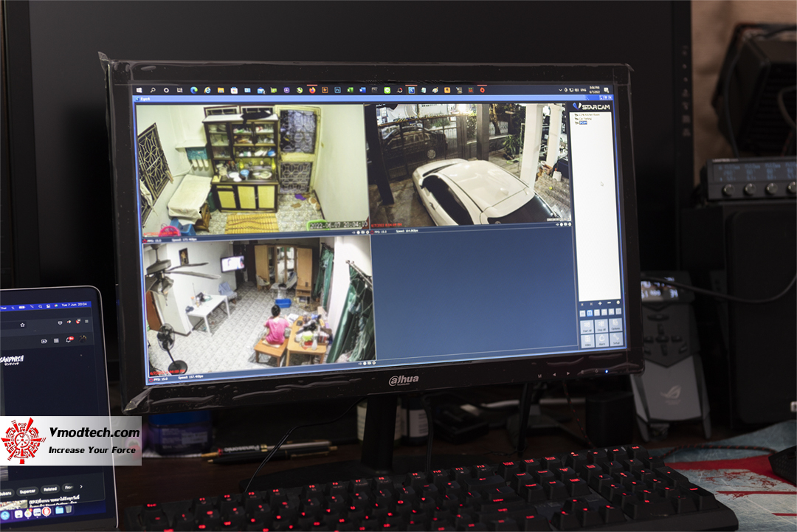Open Windows search from the taskbar
Viewport: 797px width, 532px height.
tap(153, 90)
